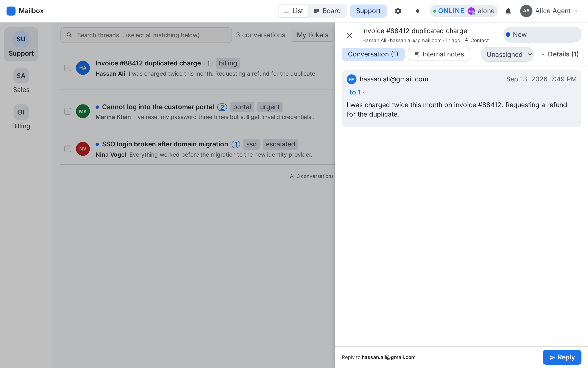The height and width of the screenshot is (368, 588).
Task: Focus the Search threads field
Action: pos(146,35)
